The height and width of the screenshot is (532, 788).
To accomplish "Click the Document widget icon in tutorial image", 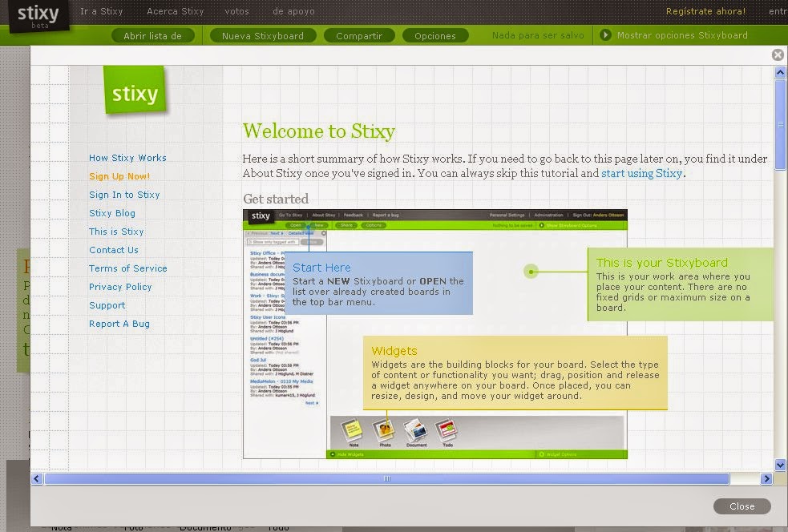I will click(x=416, y=432).
